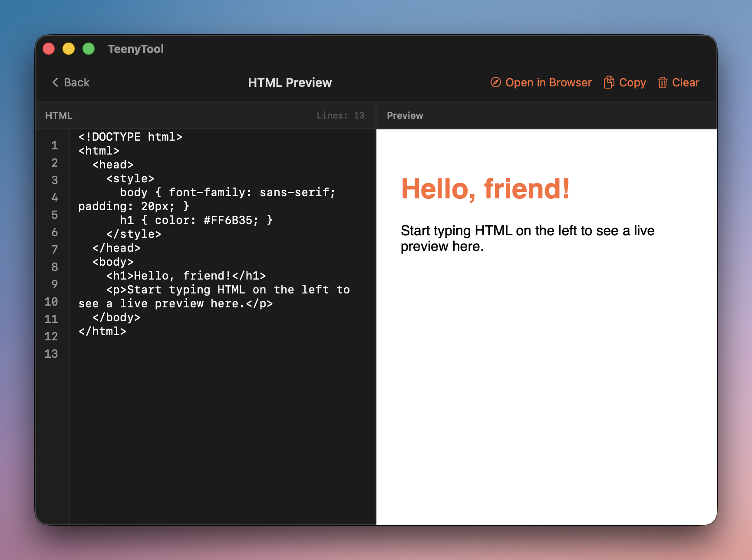Click the HTML Preview title
This screenshot has height=560, width=752.
(x=290, y=82)
